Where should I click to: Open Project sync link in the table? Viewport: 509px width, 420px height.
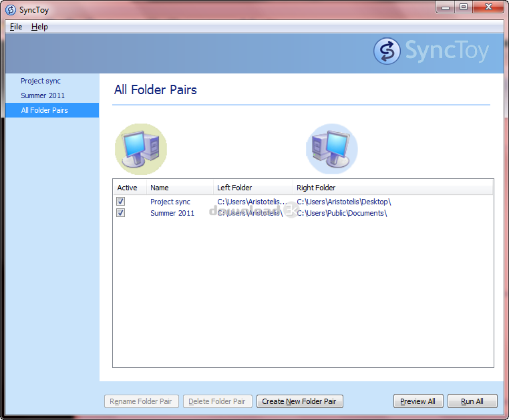[x=170, y=202]
